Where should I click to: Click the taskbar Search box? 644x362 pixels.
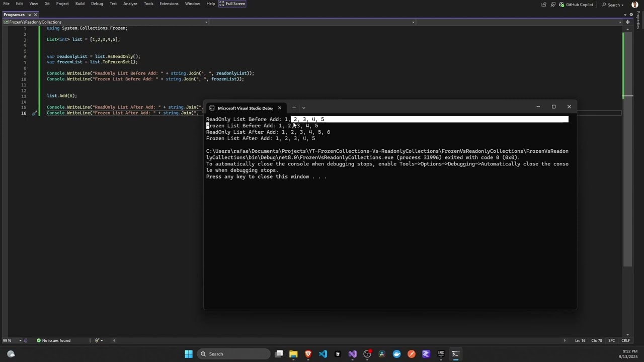[x=233, y=354]
